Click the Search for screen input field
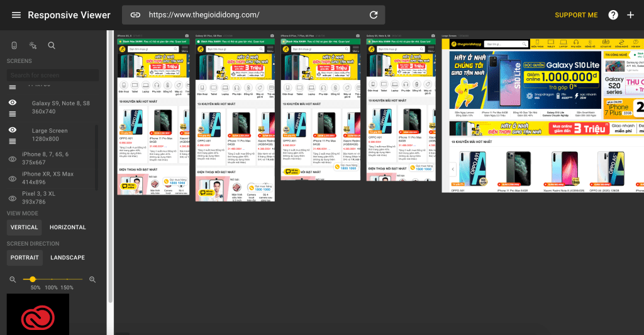Viewport: 644px width, 335px height. [53, 76]
